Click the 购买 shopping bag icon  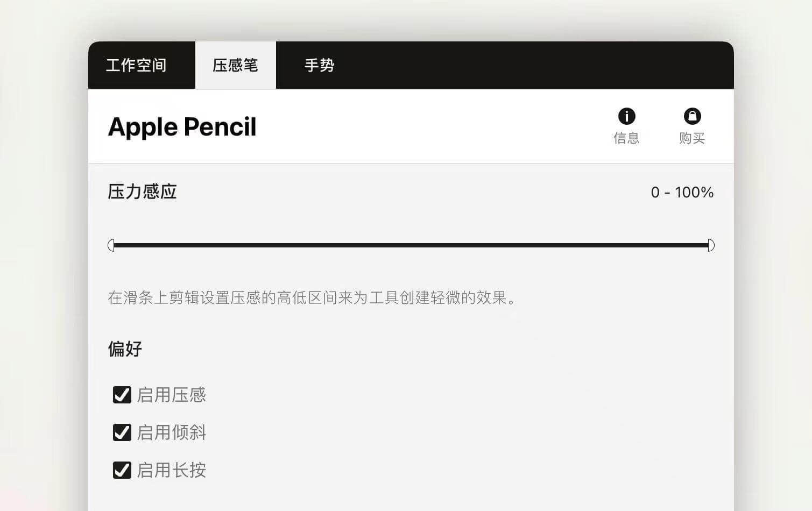692,116
